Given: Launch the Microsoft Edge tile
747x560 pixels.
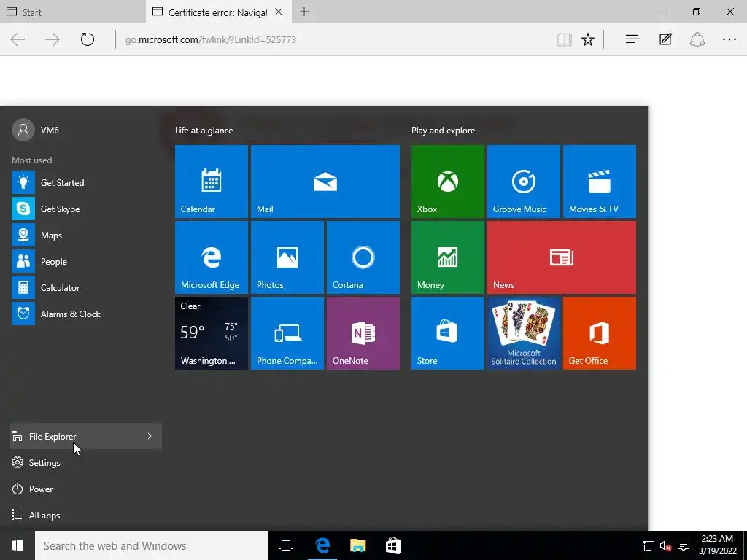Looking at the screenshot, I should point(211,257).
